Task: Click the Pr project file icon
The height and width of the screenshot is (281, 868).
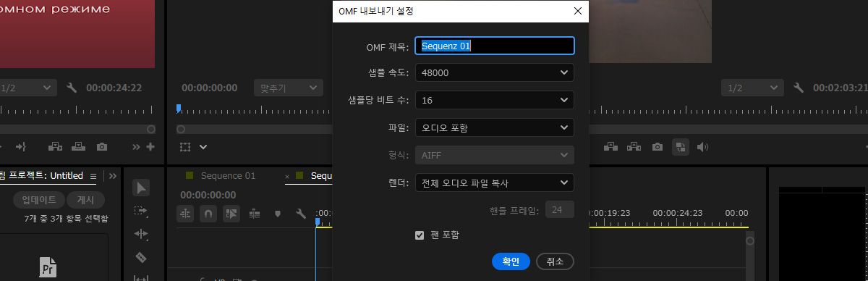Action: coord(48,267)
